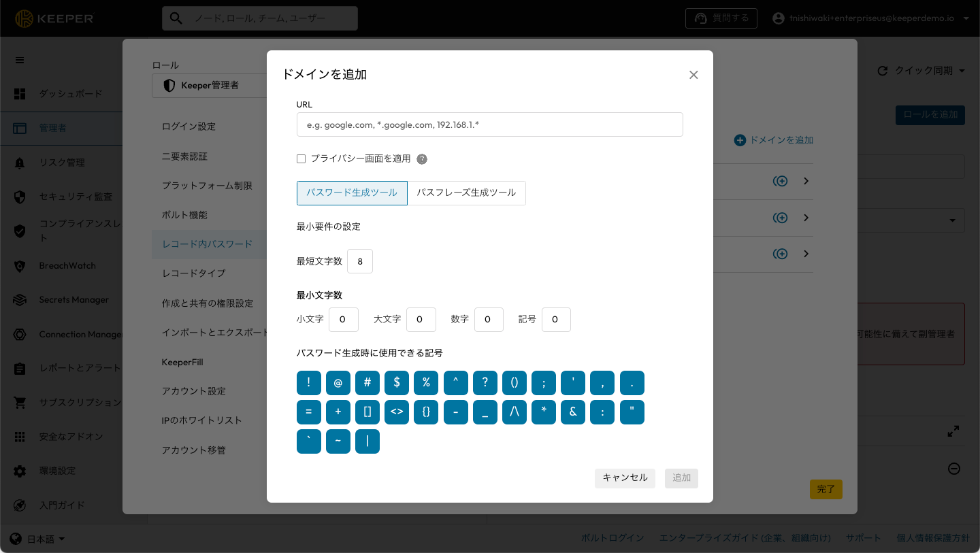Image resolution: width=980 pixels, height=553 pixels.
Task: Click the expand arrows icon at right
Action: tap(953, 431)
